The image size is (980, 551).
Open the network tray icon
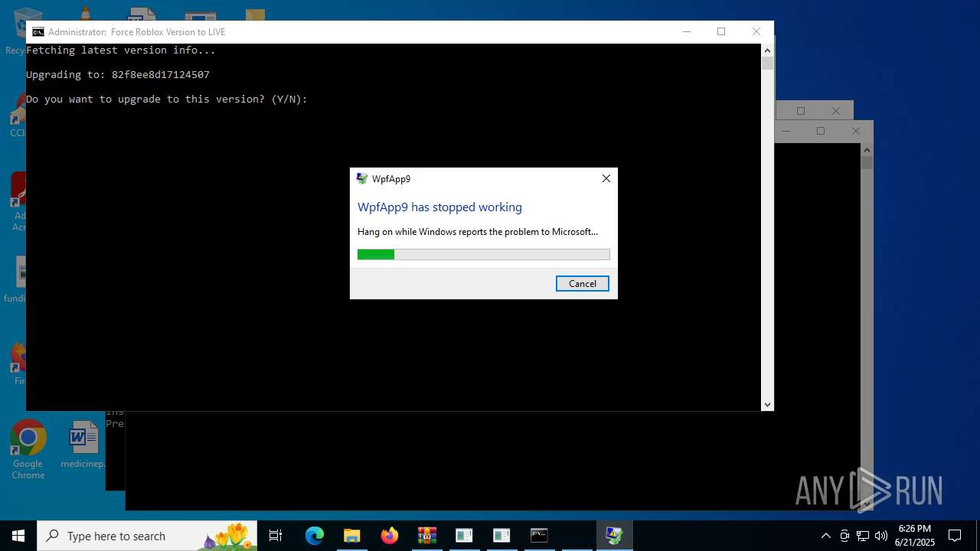tap(863, 536)
